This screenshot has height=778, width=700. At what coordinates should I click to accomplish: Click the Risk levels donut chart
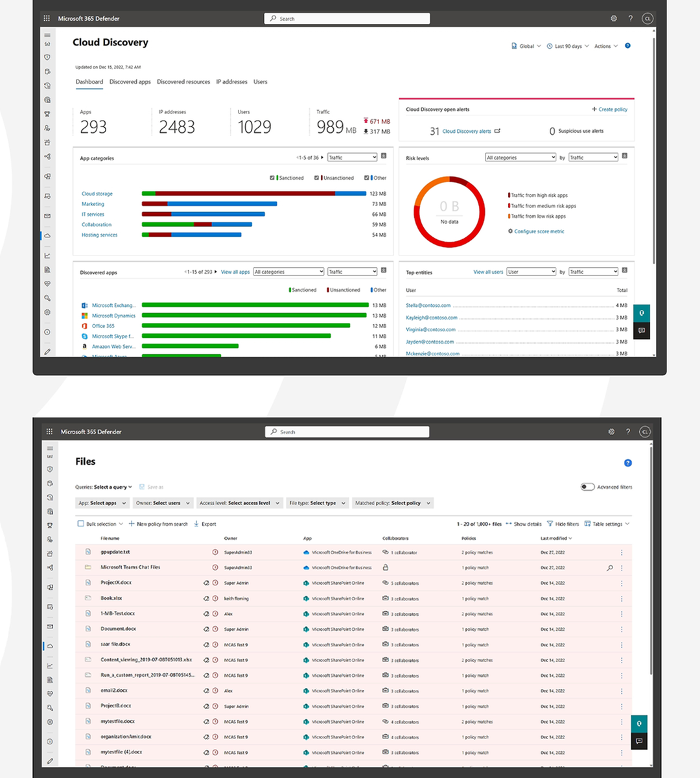tap(450, 211)
